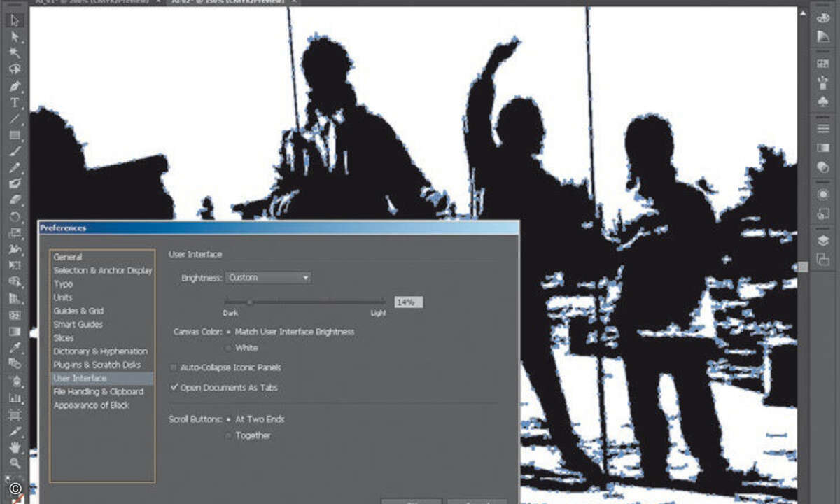Open General preferences category
This screenshot has width=840, height=504.
pyautogui.click(x=68, y=258)
